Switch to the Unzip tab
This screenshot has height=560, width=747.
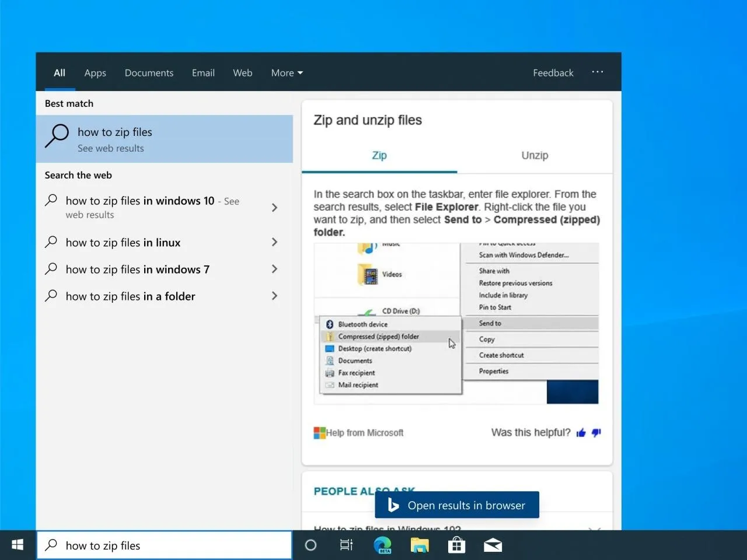tap(535, 155)
